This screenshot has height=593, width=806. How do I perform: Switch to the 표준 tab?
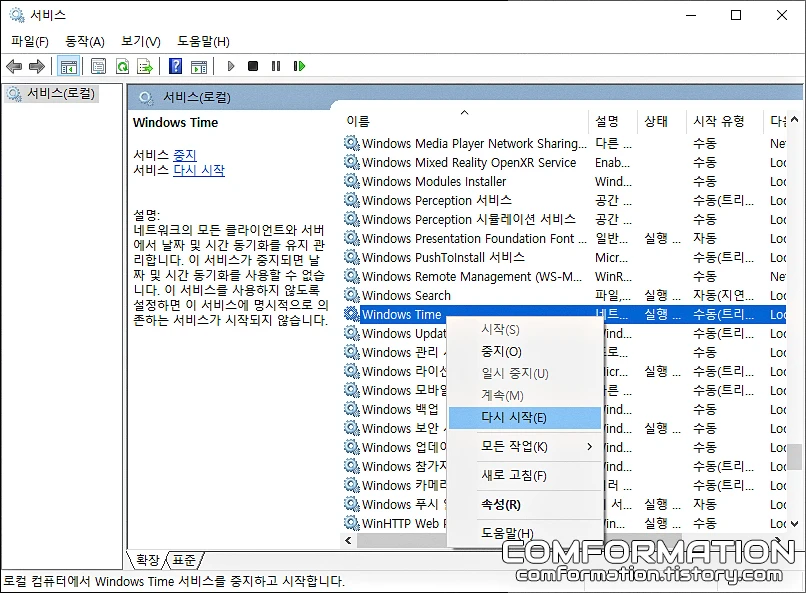pos(184,560)
